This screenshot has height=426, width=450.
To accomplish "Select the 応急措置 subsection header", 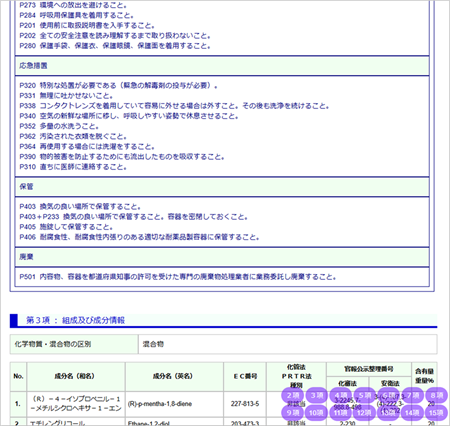I will [222, 66].
